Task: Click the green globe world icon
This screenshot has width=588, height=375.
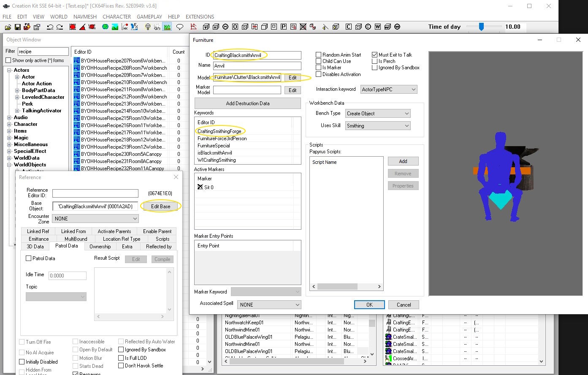Action: [x=105, y=27]
